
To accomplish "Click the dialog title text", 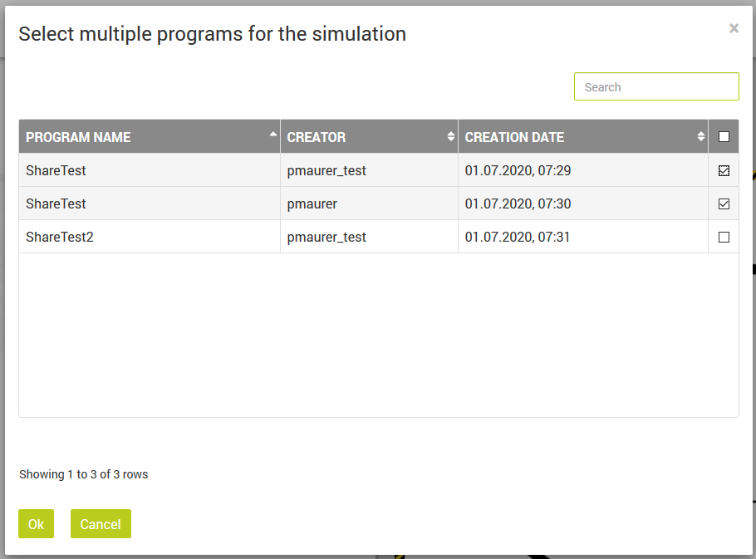I will pos(212,34).
